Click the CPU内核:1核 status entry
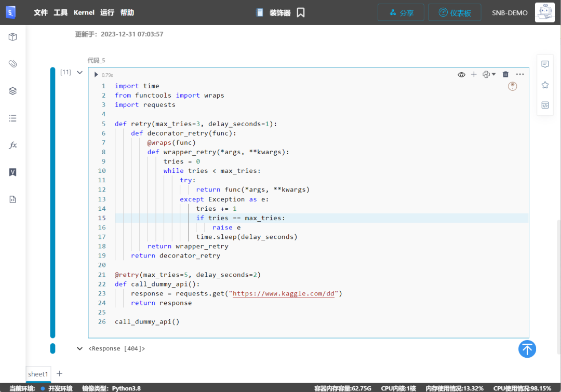Screen dimensions: 561x392 point(398,388)
